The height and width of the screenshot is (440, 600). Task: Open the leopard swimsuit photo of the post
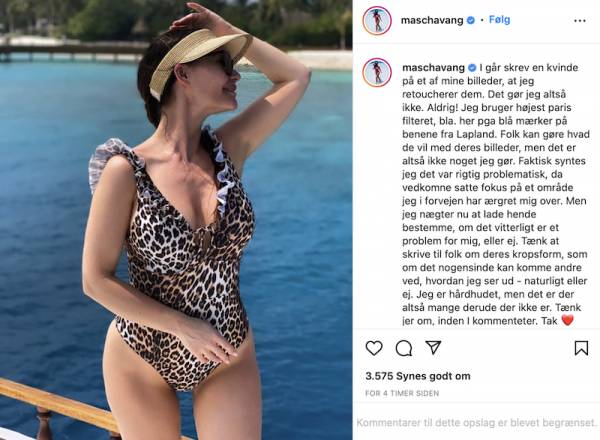176,220
